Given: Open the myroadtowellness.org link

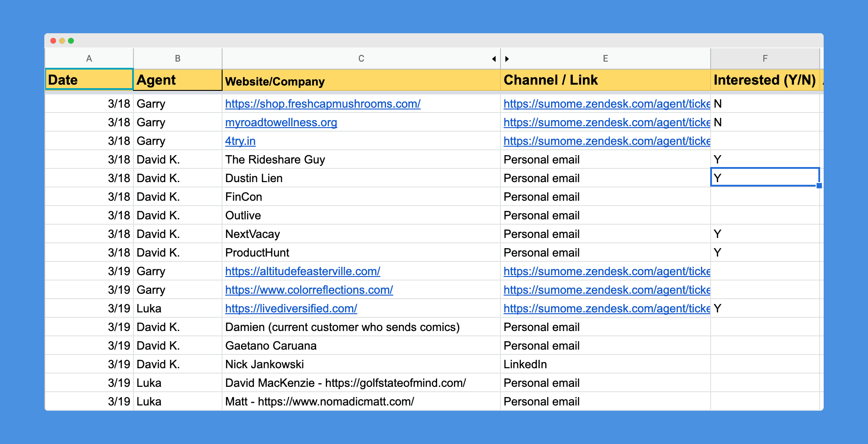Looking at the screenshot, I should point(281,122).
